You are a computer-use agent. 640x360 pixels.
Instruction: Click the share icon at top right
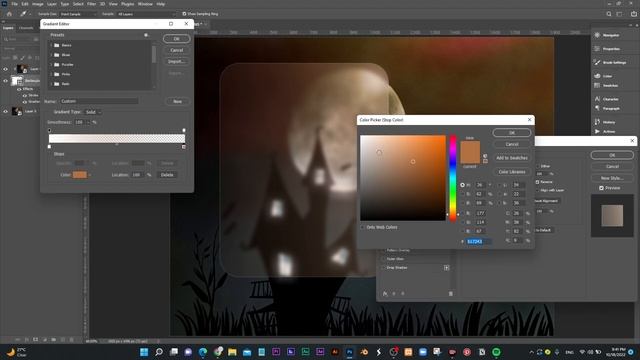pyautogui.click(x=633, y=14)
